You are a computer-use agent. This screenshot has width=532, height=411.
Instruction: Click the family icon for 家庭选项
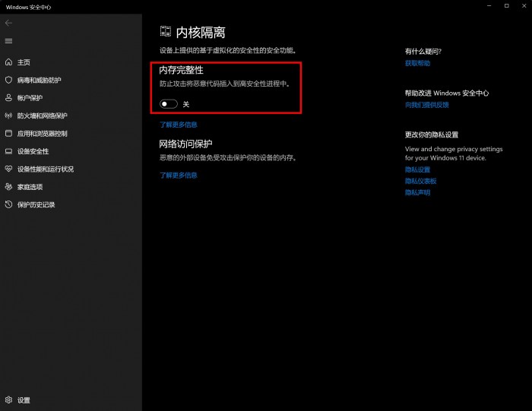tap(9, 187)
